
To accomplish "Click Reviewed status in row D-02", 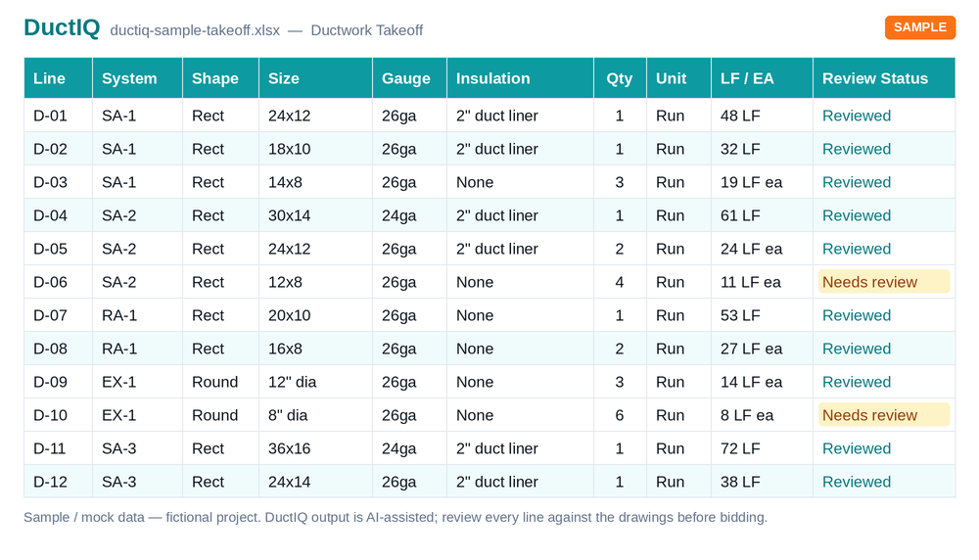I will [x=856, y=149].
